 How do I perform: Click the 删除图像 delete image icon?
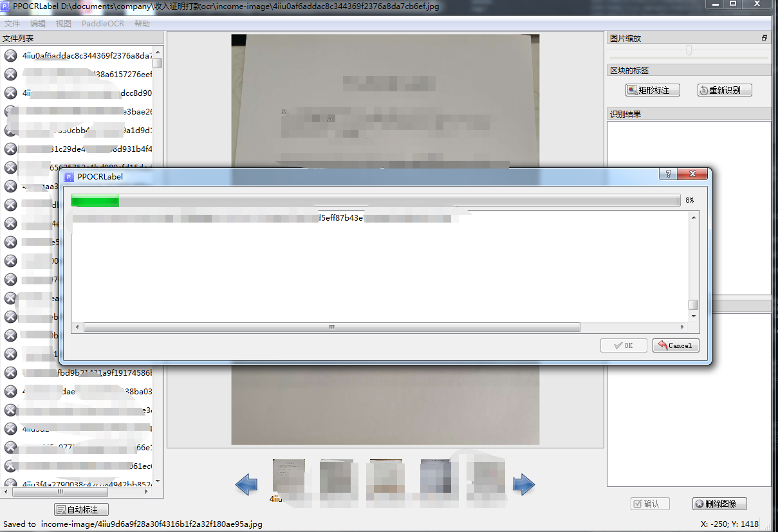pyautogui.click(x=698, y=504)
